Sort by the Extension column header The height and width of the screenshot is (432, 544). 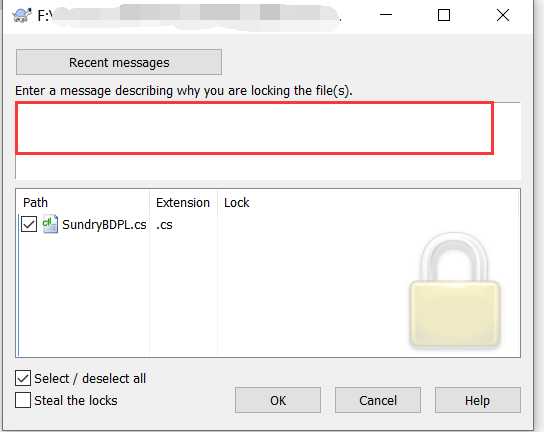[183, 202]
